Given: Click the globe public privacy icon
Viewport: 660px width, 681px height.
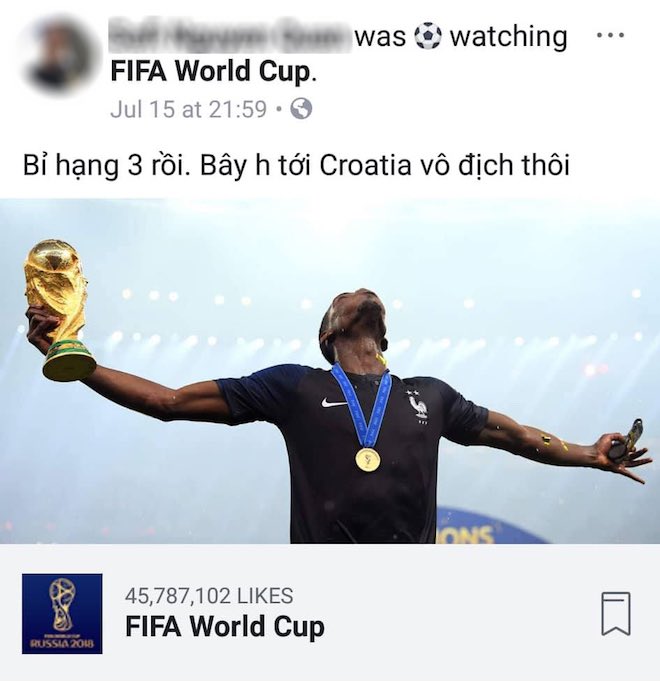Looking at the screenshot, I should tap(301, 109).
